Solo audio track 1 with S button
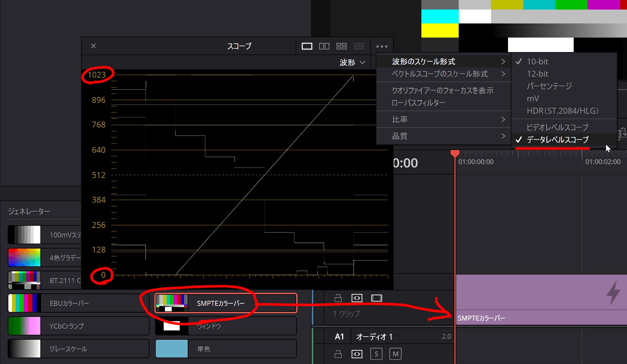This screenshot has height=364, width=627. [376, 354]
